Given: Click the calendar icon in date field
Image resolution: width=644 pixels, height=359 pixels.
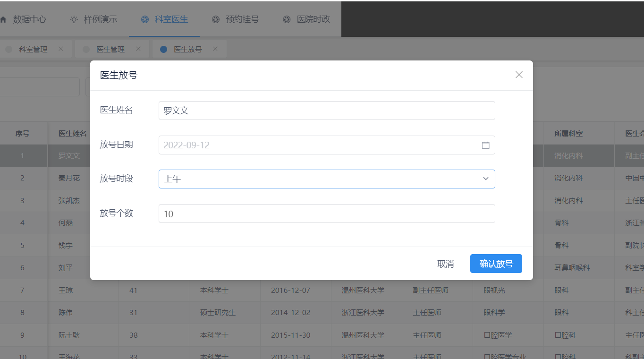Looking at the screenshot, I should (x=485, y=145).
